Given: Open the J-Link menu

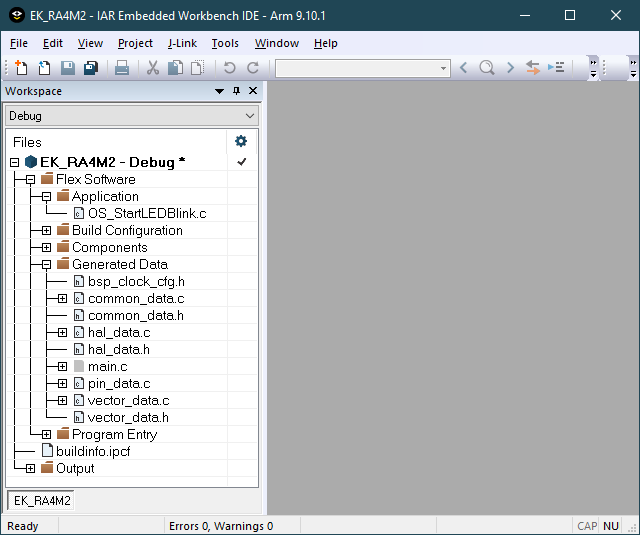Looking at the screenshot, I should pyautogui.click(x=182, y=43).
